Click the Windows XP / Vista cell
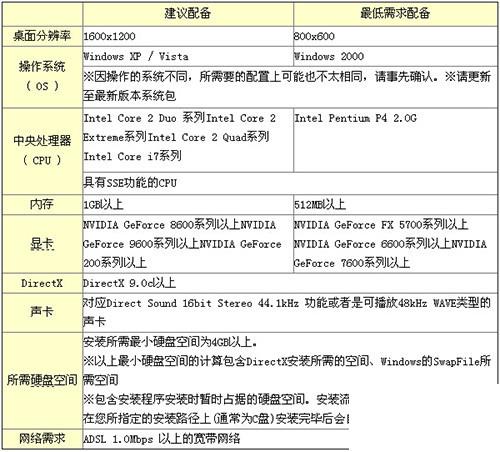500x452 pixels. click(x=188, y=56)
